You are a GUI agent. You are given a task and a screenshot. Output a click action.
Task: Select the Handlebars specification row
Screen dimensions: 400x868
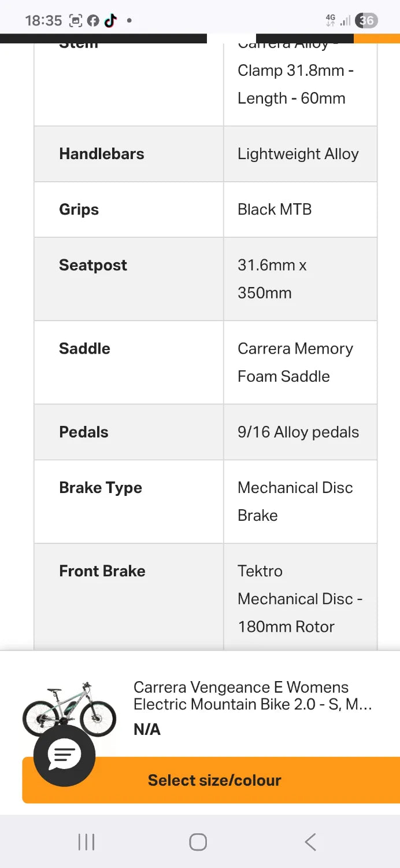click(206, 154)
